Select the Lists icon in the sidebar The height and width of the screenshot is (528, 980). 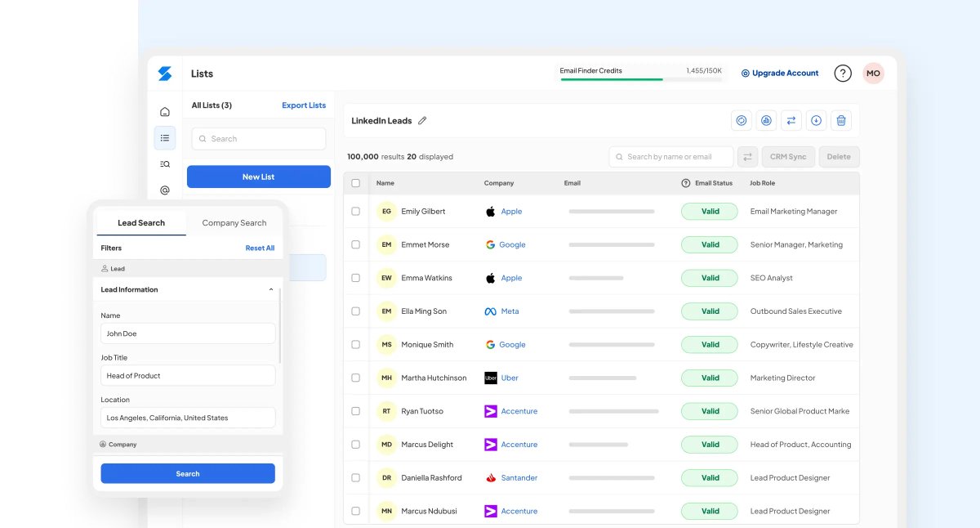click(x=165, y=138)
